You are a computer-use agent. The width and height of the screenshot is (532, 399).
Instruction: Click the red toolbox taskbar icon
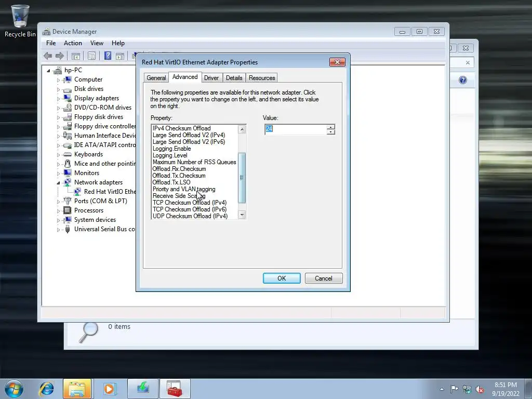point(175,389)
